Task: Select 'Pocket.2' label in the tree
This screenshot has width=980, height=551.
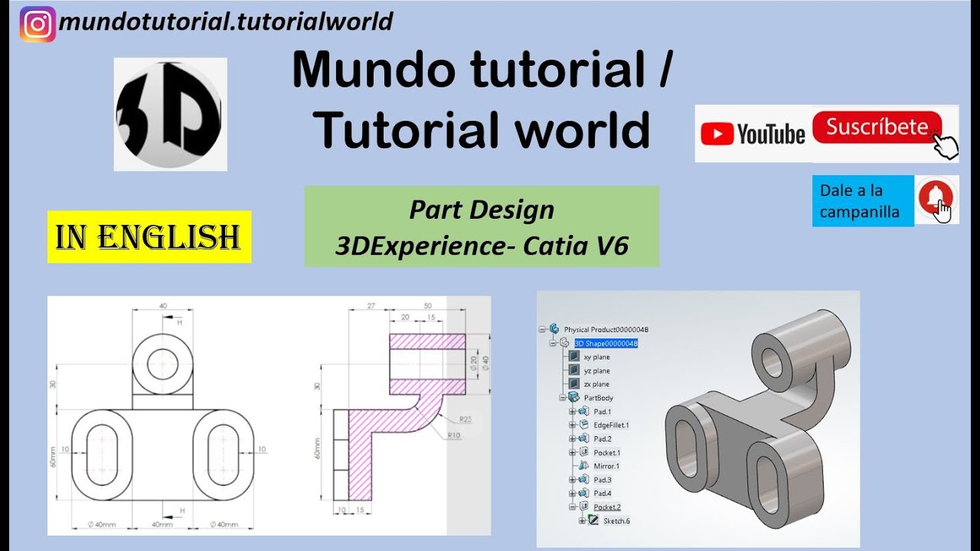Action: click(x=607, y=507)
